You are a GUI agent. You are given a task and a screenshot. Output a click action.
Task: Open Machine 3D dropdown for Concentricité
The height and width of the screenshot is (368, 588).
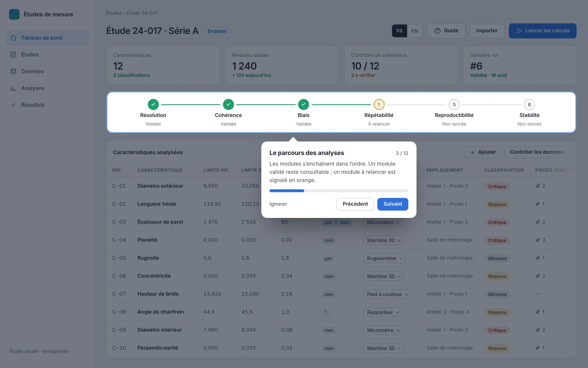point(384,276)
